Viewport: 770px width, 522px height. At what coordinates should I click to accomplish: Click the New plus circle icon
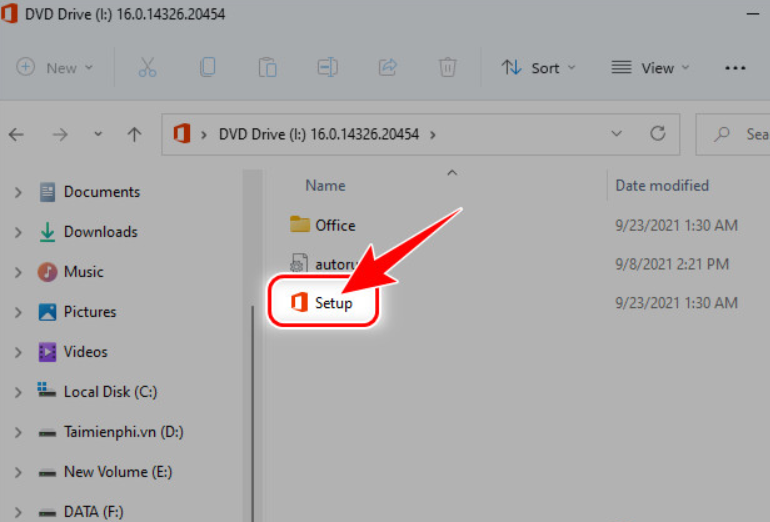(26, 67)
